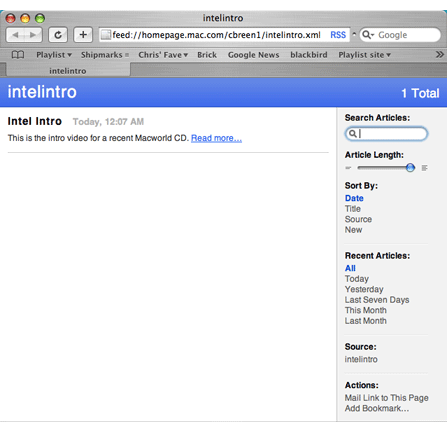This screenshot has width=447, height=422.
Task: Click the RSS badge in address bar
Action: (x=338, y=35)
